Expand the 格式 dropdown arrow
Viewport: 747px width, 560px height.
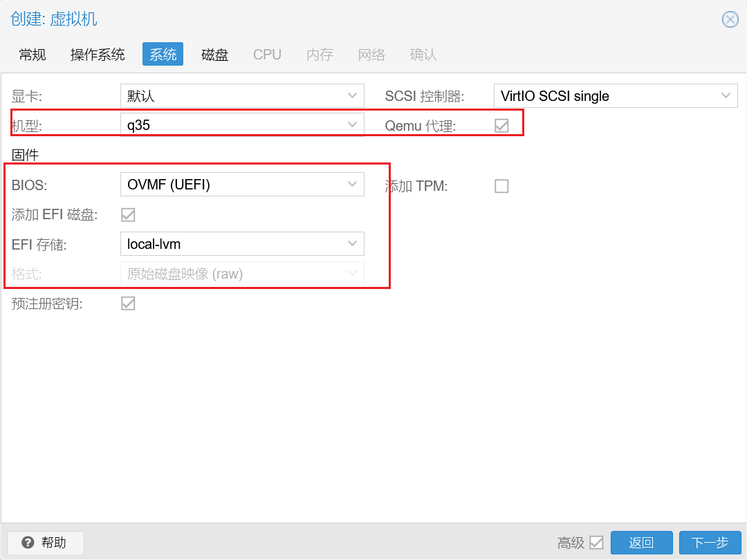pyautogui.click(x=353, y=273)
